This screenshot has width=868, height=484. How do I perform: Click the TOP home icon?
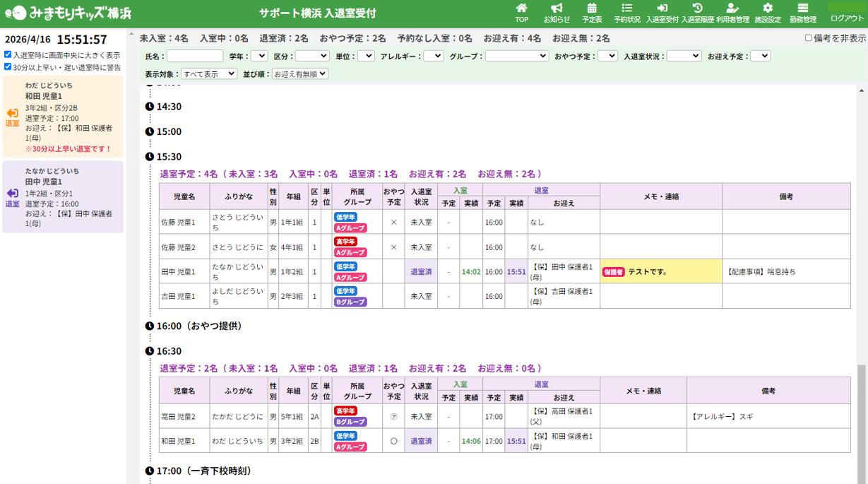(x=521, y=8)
